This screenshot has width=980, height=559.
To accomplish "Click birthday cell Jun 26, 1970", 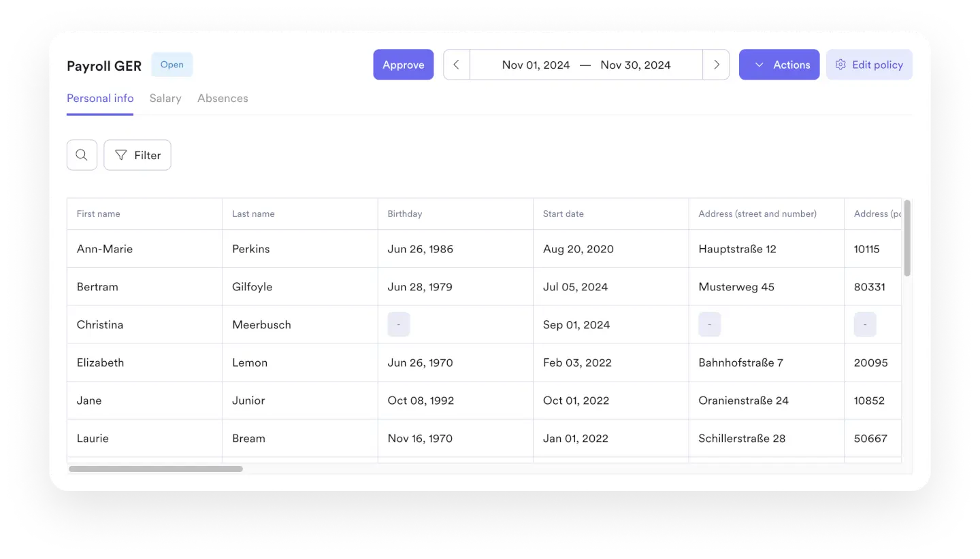I will click(455, 362).
